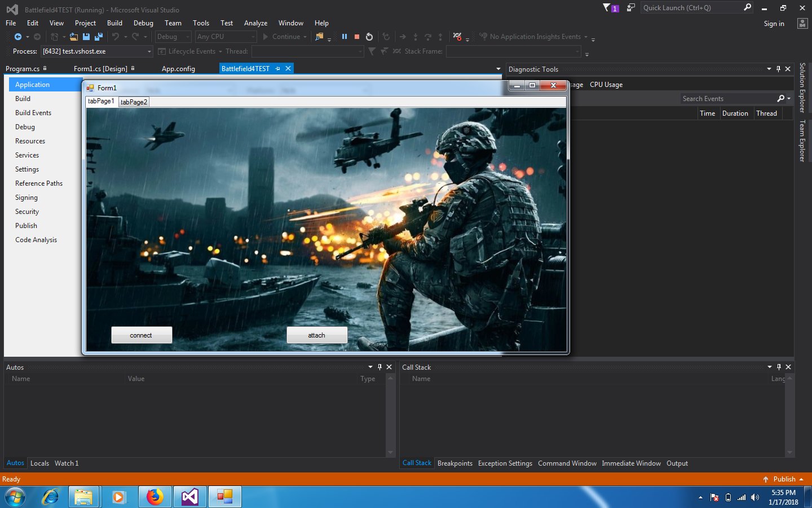The height and width of the screenshot is (508, 812).
Task: Click the Sign in link
Action: click(x=774, y=24)
